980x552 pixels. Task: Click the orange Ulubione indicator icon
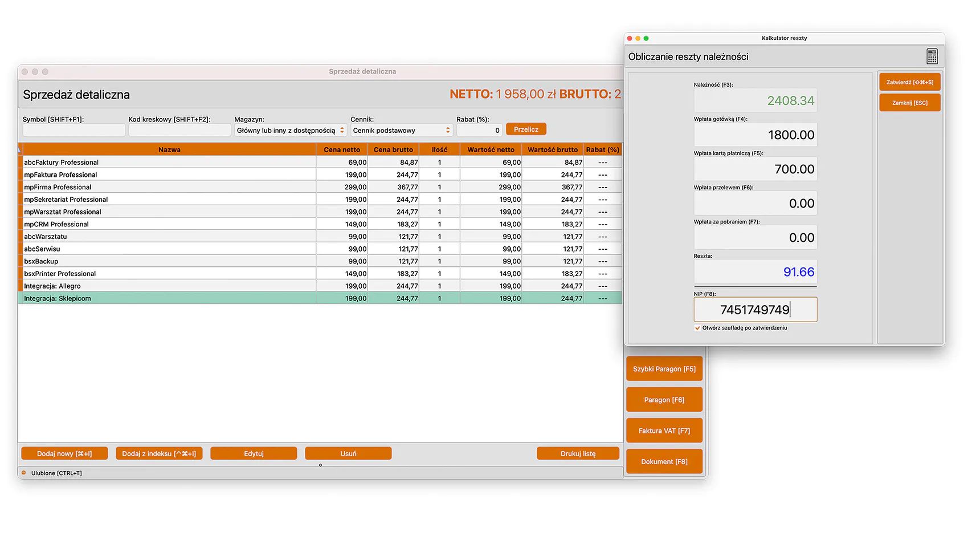point(24,473)
